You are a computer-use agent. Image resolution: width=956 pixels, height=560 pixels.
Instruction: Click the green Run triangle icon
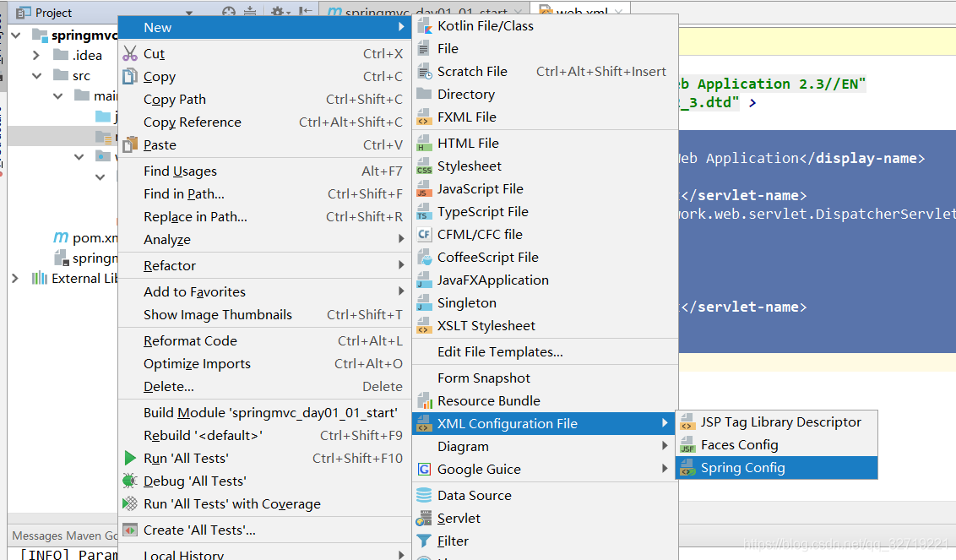pos(130,458)
